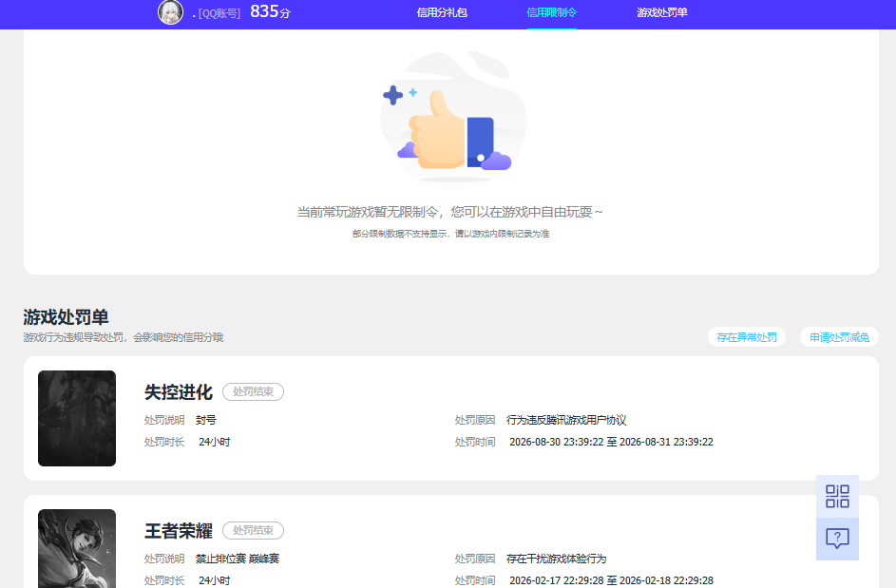Click the 游戏行为违规导致处罚 subtitle
Image resolution: width=896 pixels, height=588 pixels.
tap(123, 338)
